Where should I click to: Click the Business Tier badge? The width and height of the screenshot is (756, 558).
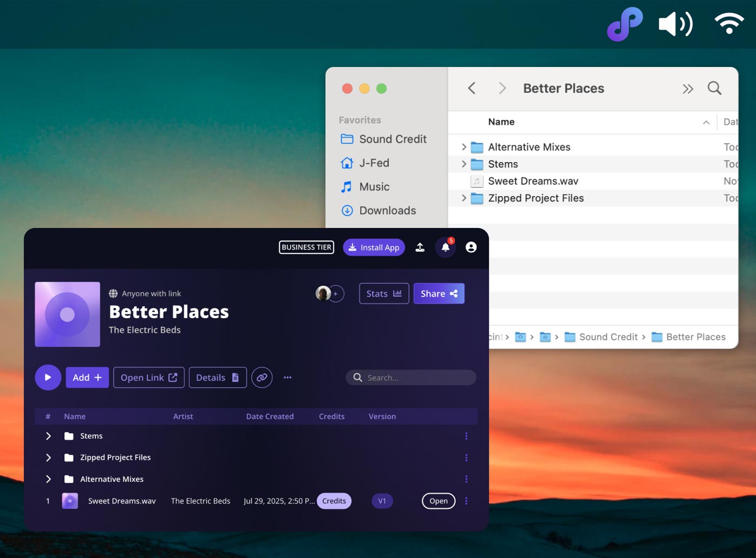306,247
